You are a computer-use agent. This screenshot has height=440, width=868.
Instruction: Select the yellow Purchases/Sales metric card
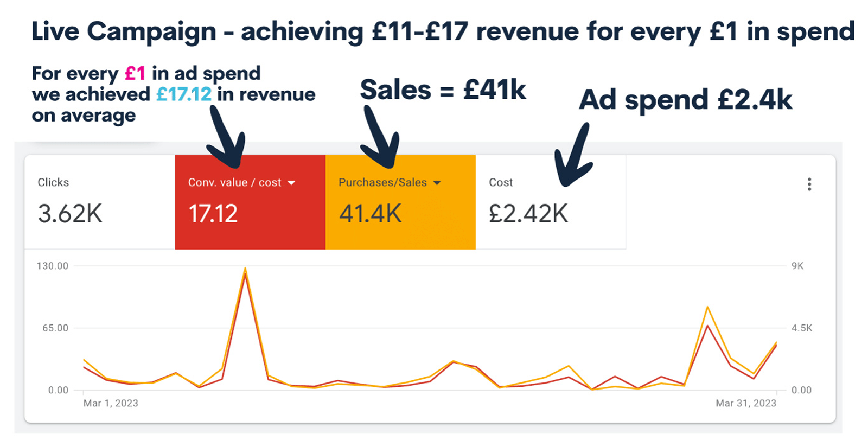[x=400, y=202]
